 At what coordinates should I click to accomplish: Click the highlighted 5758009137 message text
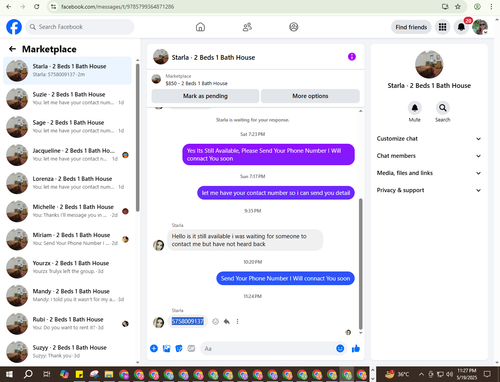[188, 322]
